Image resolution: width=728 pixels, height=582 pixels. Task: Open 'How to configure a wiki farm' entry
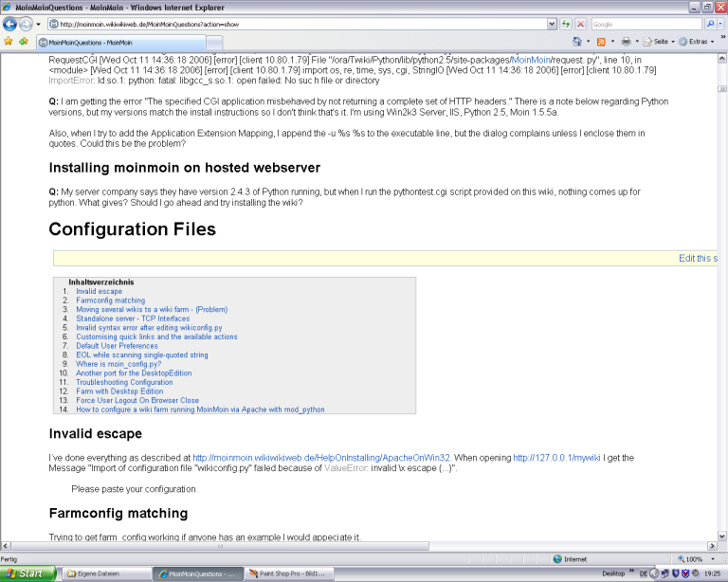click(200, 409)
